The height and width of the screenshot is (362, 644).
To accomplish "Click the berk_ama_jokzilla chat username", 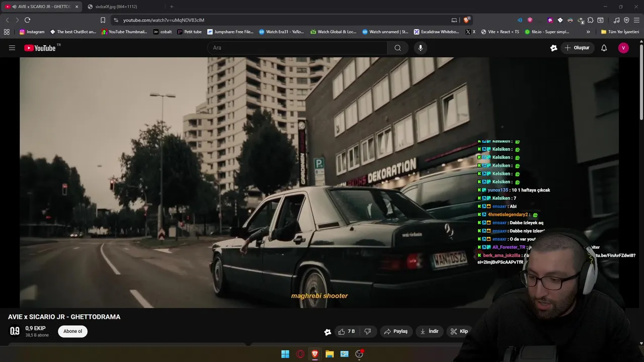I will pyautogui.click(x=502, y=255).
